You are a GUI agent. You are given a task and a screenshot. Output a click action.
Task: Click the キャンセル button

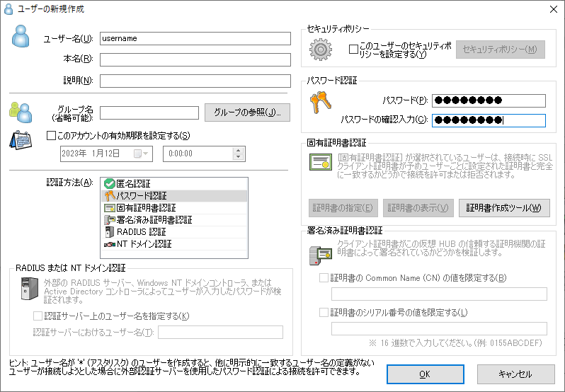515,374
